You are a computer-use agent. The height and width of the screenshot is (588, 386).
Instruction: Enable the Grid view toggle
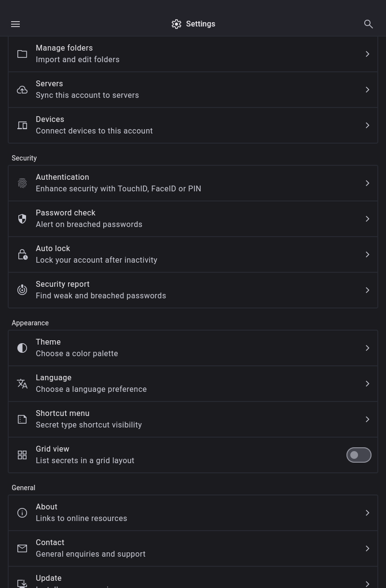point(358,455)
